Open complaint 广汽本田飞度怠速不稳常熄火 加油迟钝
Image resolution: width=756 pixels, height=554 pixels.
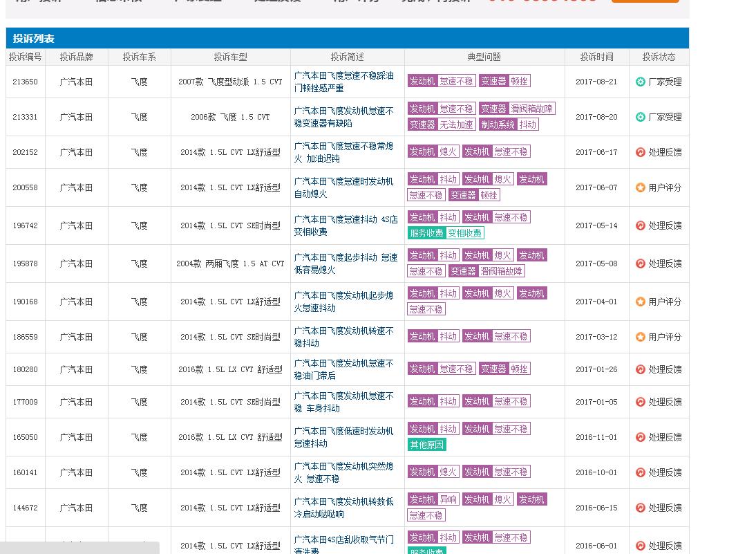[x=344, y=152]
